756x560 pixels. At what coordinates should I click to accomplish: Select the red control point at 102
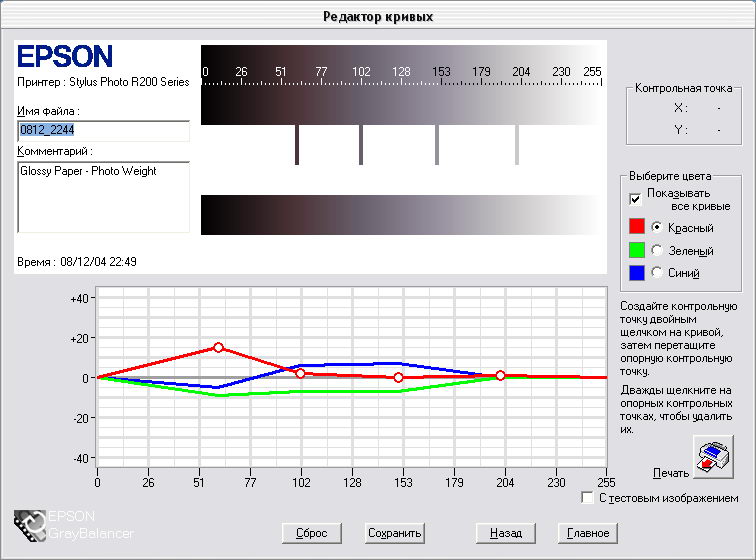point(300,373)
